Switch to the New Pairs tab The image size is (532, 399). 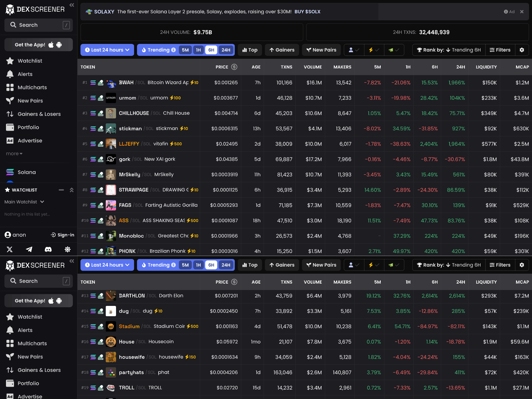click(x=321, y=50)
